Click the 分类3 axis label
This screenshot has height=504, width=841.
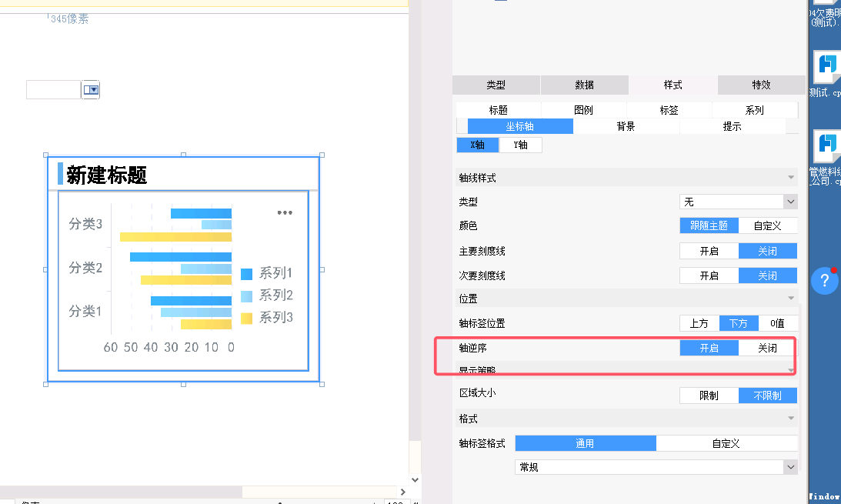pyautogui.click(x=85, y=224)
